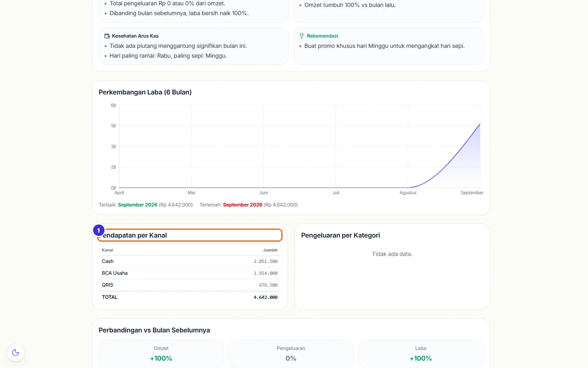Click the "Tidak ada piutang menggantung" bullet
The image size is (588, 368).
178,46
